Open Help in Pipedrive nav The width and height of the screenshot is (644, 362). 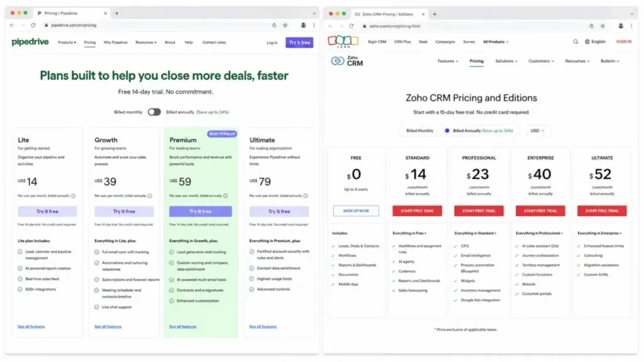coord(189,42)
